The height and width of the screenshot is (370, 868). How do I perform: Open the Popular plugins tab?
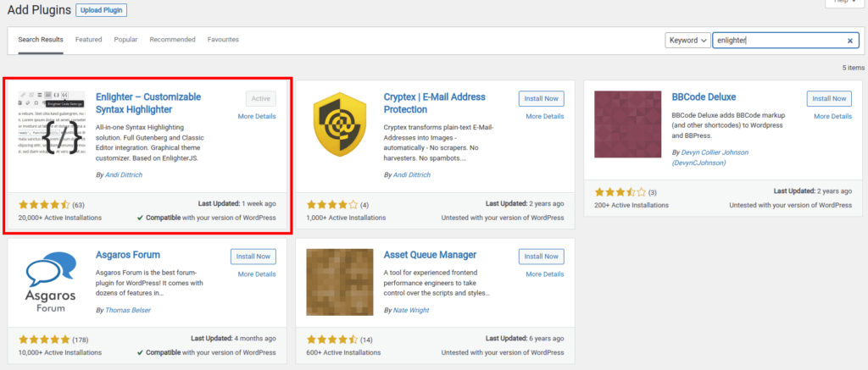(125, 40)
